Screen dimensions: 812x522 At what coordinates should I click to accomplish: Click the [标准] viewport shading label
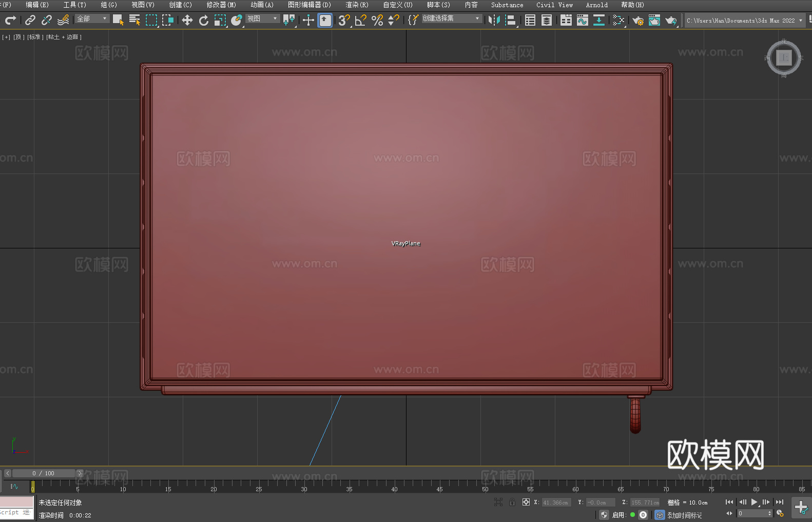[35, 37]
